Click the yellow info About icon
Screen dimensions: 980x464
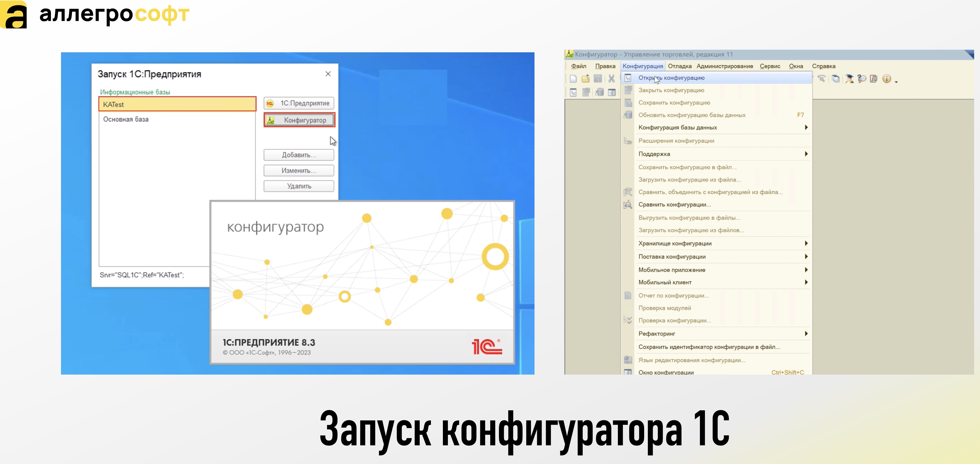887,79
